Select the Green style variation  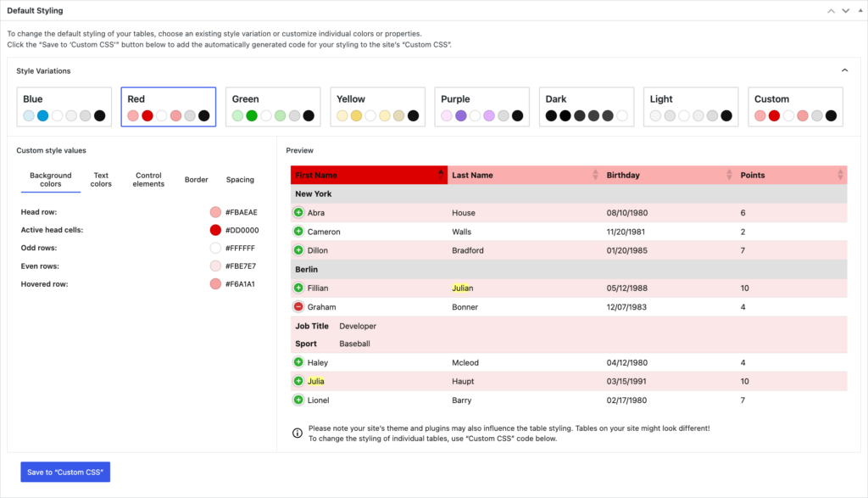pyautogui.click(x=273, y=106)
